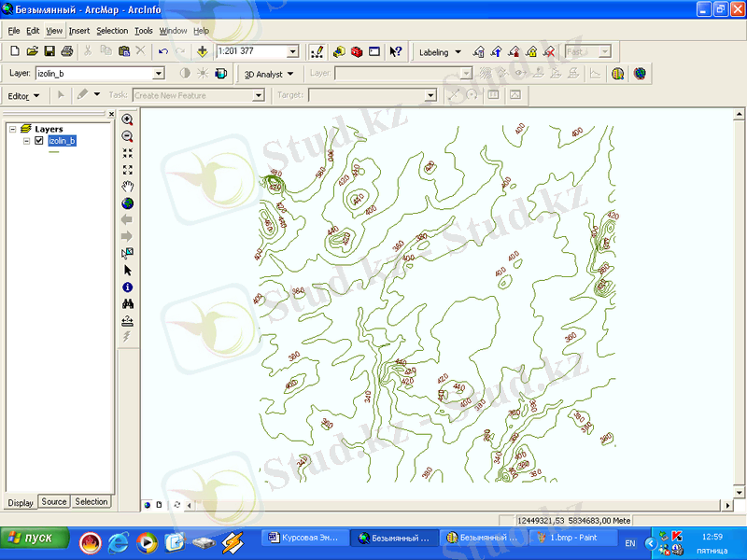Click the izolin_b line symbol swatch
Viewport: 747px width, 560px height.
click(x=53, y=152)
